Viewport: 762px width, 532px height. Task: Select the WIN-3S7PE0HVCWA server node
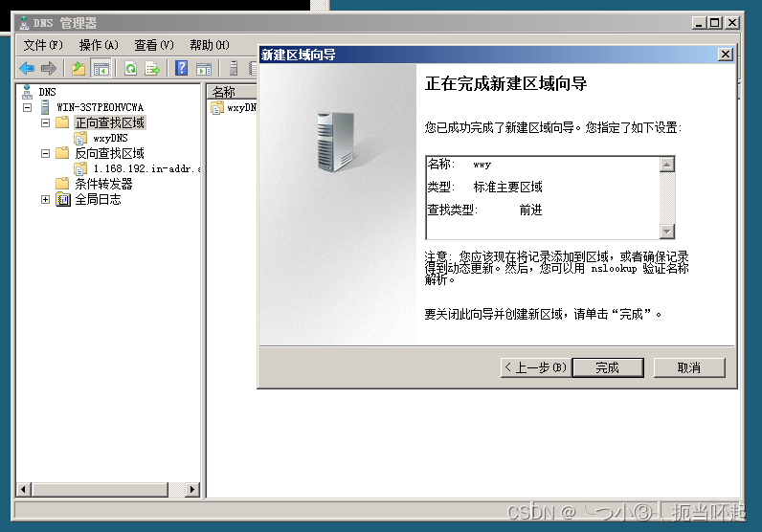tap(100, 107)
